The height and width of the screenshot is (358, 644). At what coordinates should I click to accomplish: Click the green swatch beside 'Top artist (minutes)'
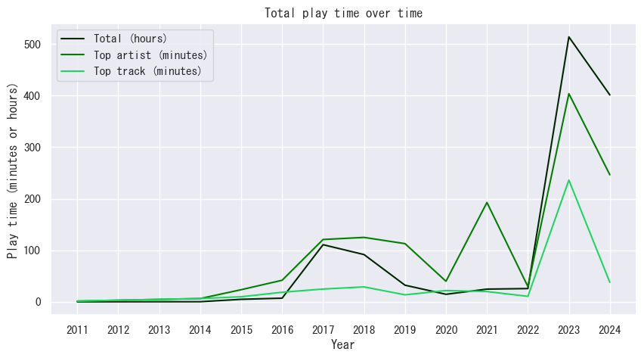coord(73,55)
